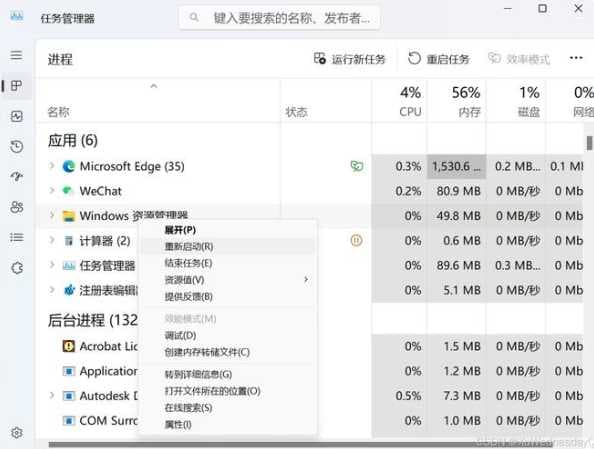Click the Registry Editor process icon
This screenshot has width=594, height=449.
pyautogui.click(x=69, y=290)
